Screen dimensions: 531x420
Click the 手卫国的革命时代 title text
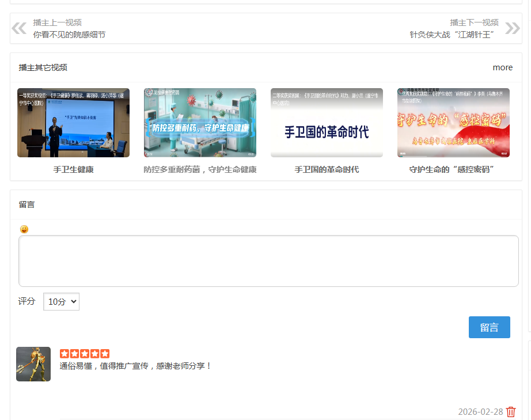point(327,169)
